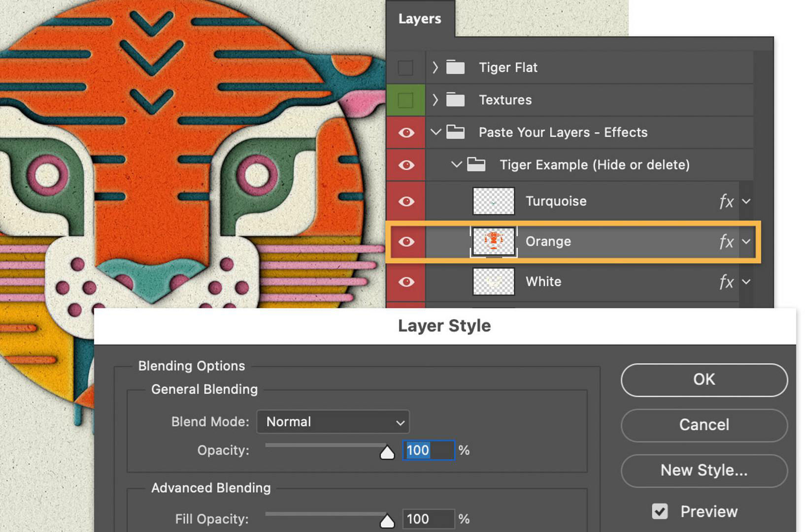
Task: Click the Textures group folder icon
Action: (x=454, y=100)
